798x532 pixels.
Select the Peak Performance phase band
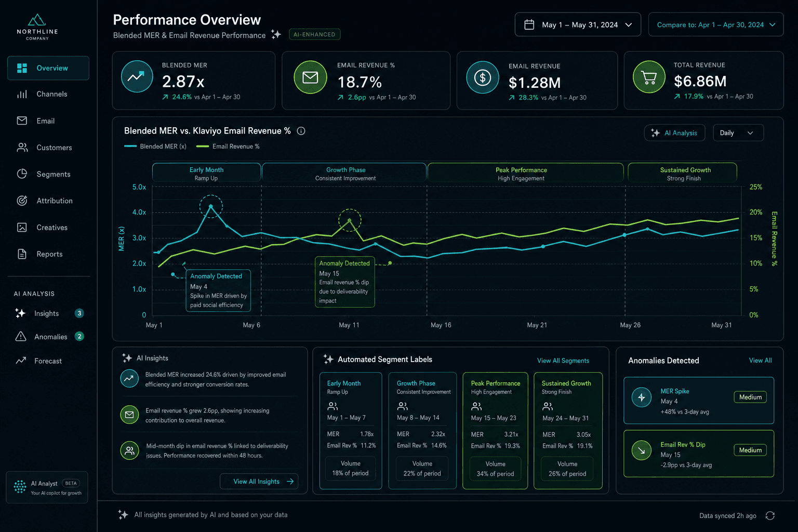(x=525, y=173)
